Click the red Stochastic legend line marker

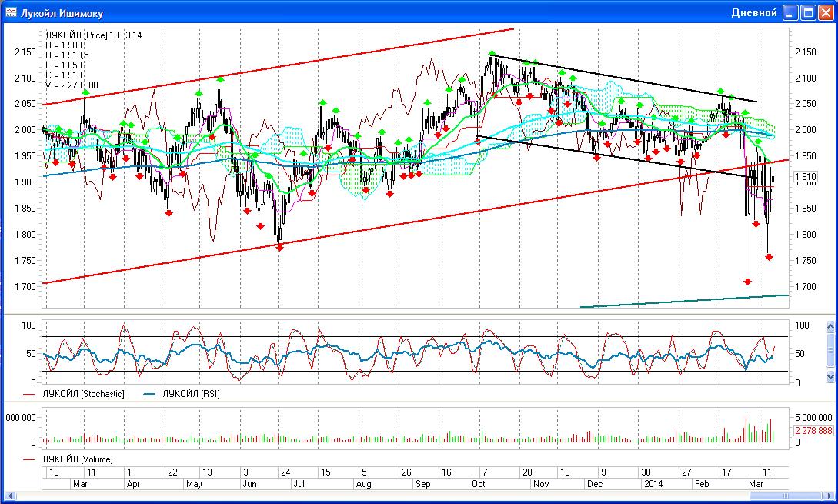pos(30,395)
